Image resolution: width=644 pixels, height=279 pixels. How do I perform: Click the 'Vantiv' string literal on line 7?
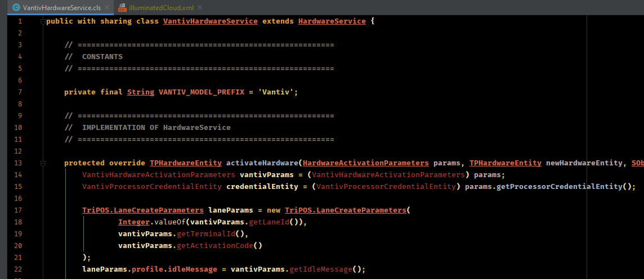276,92
